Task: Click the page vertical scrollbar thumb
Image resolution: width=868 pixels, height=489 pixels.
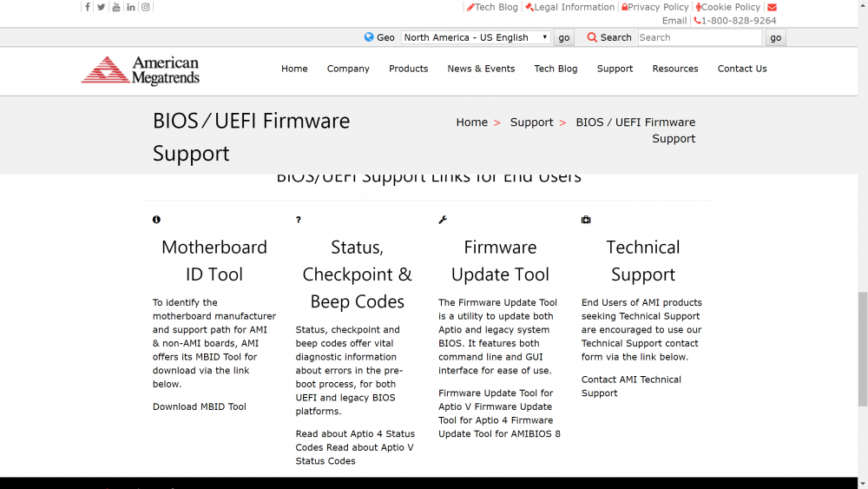Action: tap(863, 349)
